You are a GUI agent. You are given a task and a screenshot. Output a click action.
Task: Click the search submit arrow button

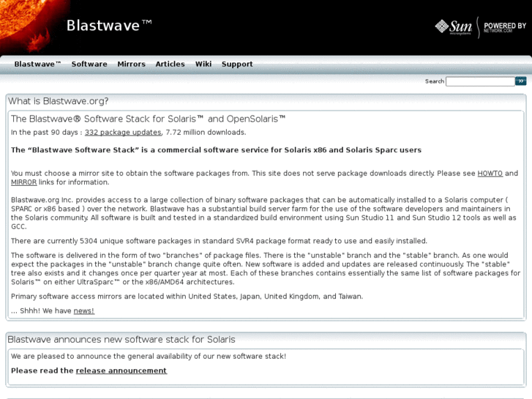point(520,81)
